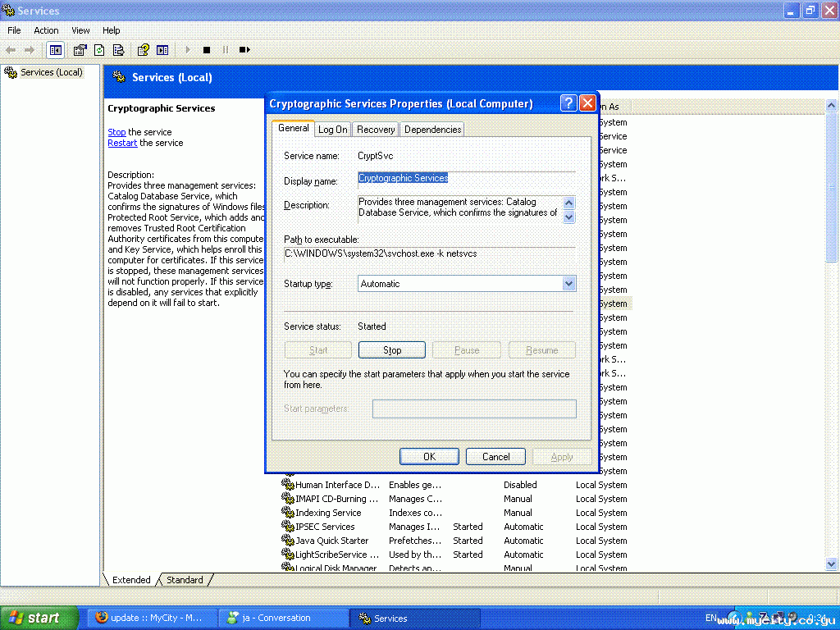Viewport: 840px width, 630px height.
Task: Select Services (Local) in the console tree
Action: click(x=51, y=72)
